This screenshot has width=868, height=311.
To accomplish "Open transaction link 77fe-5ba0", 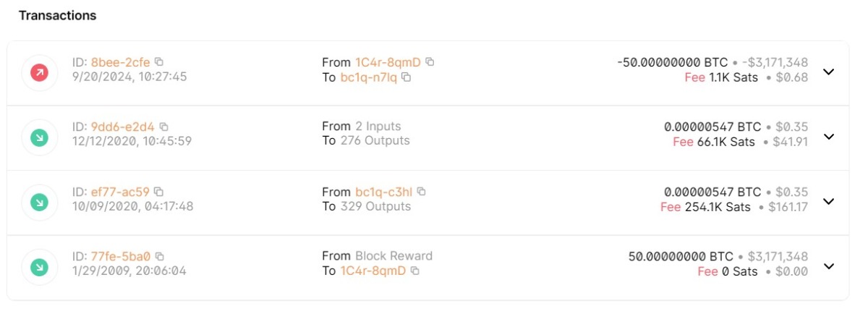I will point(121,256).
